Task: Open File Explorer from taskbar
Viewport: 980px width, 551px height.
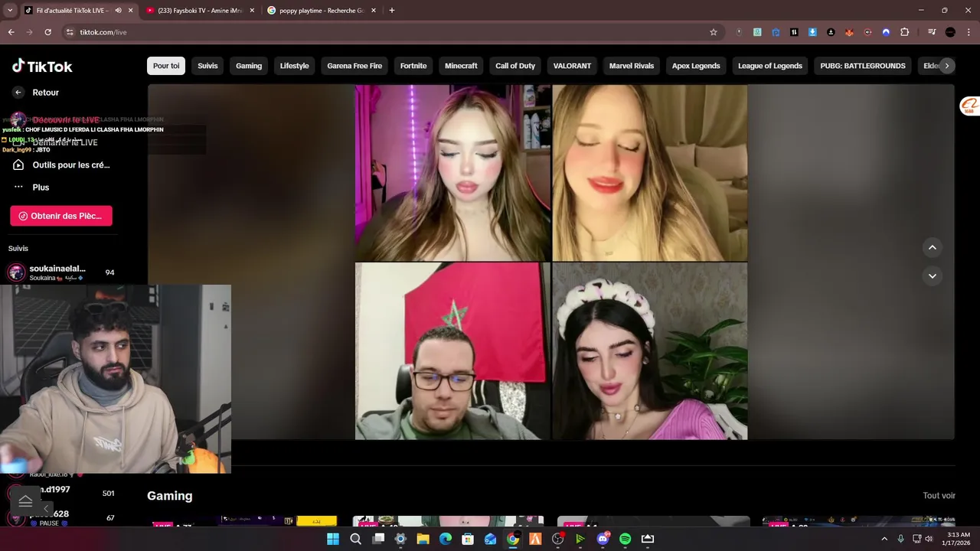Action: click(423, 539)
